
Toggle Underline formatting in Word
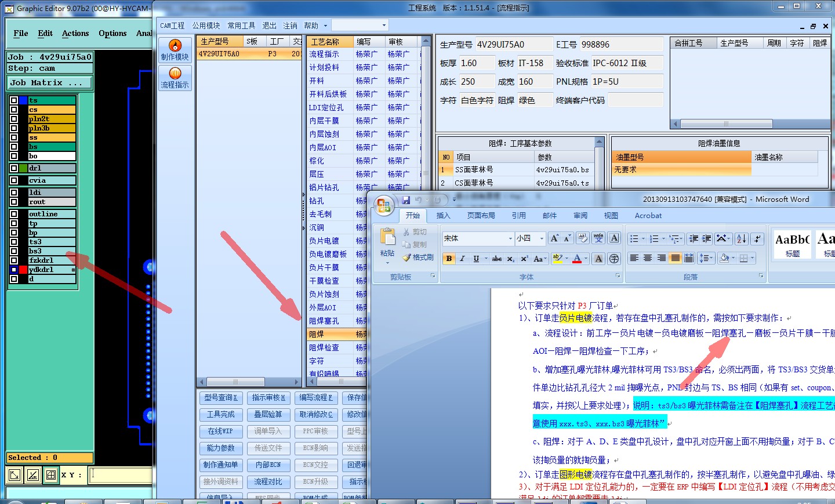(476, 259)
